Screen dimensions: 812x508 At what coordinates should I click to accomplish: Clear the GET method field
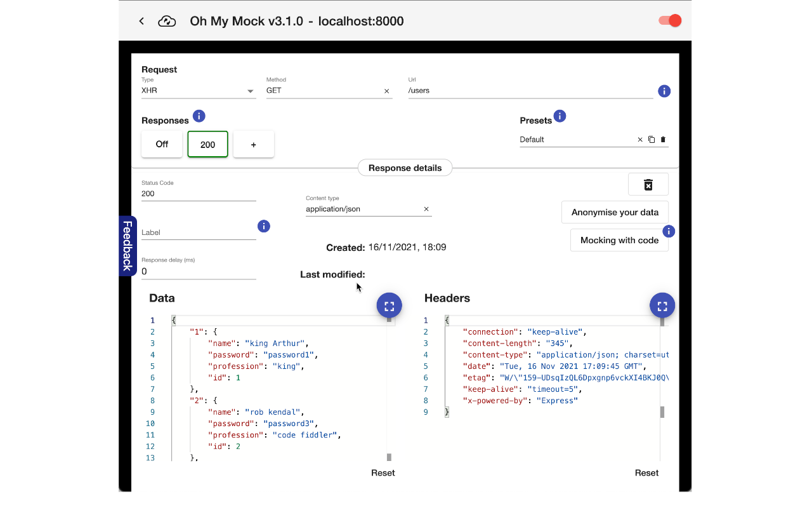[387, 91]
